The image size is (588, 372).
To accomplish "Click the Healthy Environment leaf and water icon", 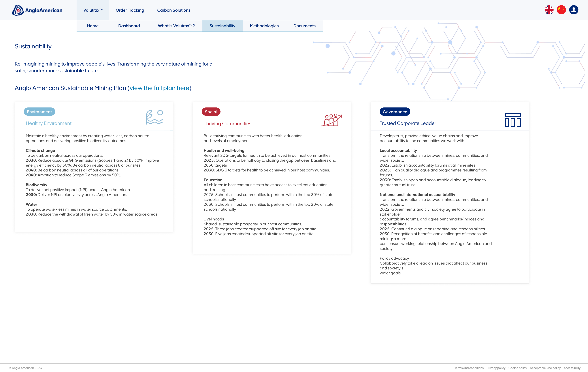I will [x=154, y=117].
